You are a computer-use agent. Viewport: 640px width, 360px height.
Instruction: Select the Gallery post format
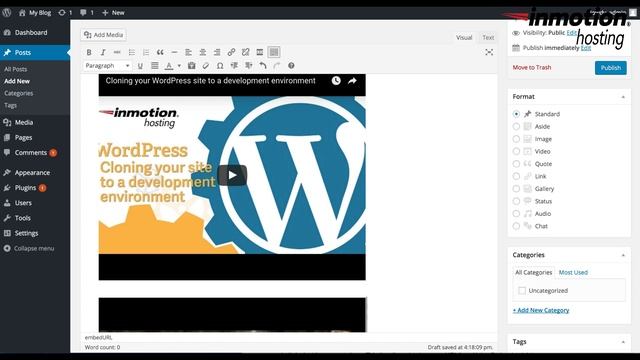516,189
